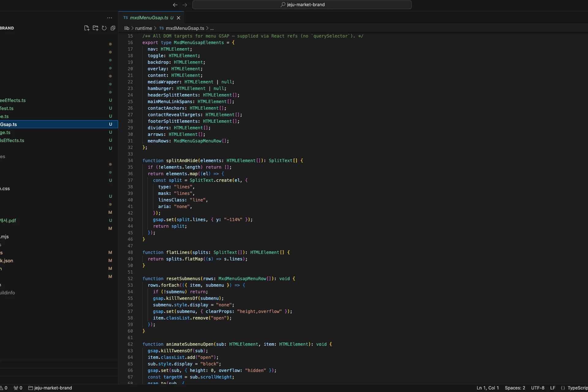Screen dimensions: 588x392
Task: Open the k.json file in explorer
Action: (x=59, y=261)
